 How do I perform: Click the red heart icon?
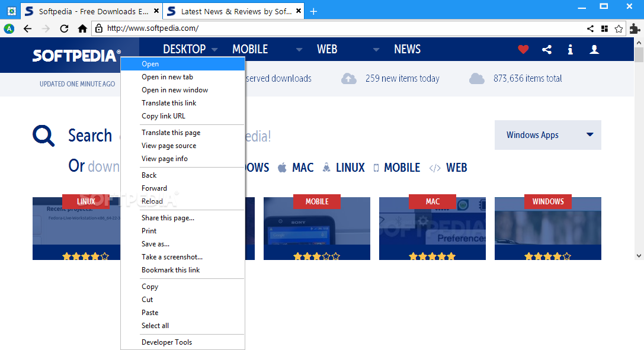tap(523, 50)
